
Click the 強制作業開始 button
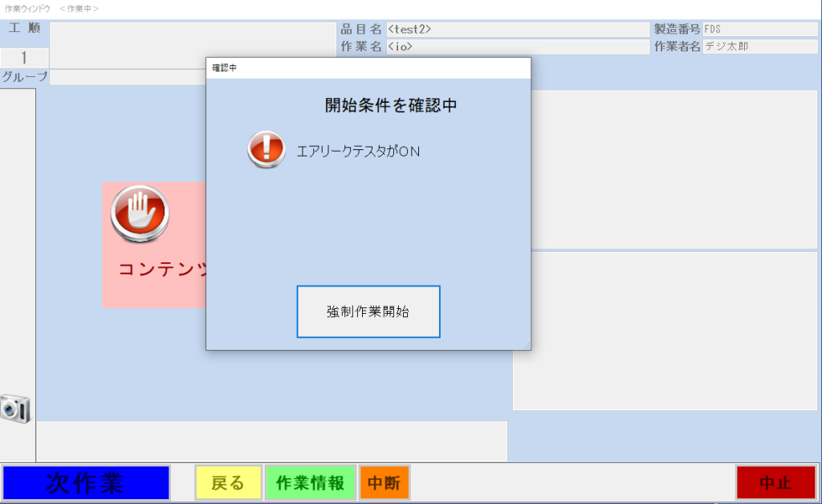[368, 311]
